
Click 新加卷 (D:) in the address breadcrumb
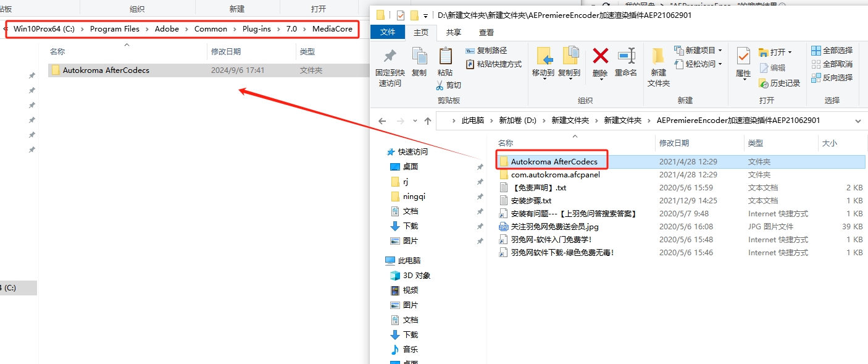pyautogui.click(x=517, y=121)
